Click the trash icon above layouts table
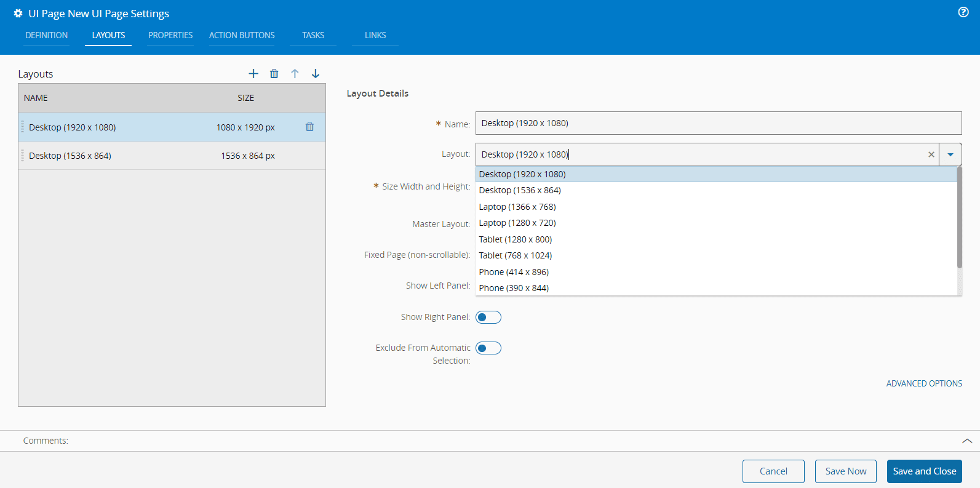Image resolution: width=980 pixels, height=488 pixels. pos(274,74)
